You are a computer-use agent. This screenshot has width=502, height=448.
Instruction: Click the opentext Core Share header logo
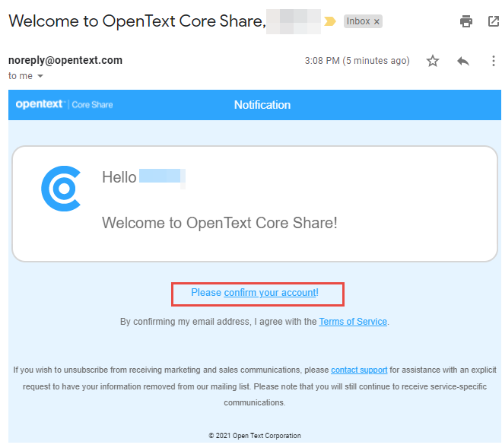64,105
